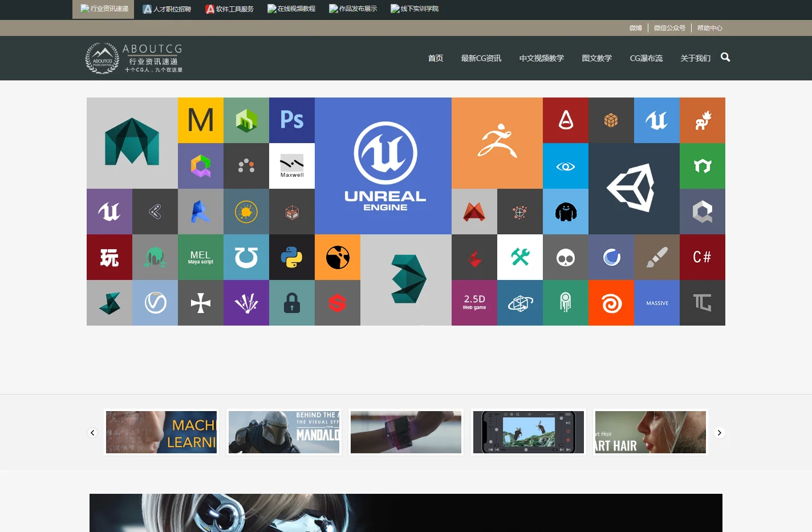Click the 3ds Max teal tile

coord(406,280)
